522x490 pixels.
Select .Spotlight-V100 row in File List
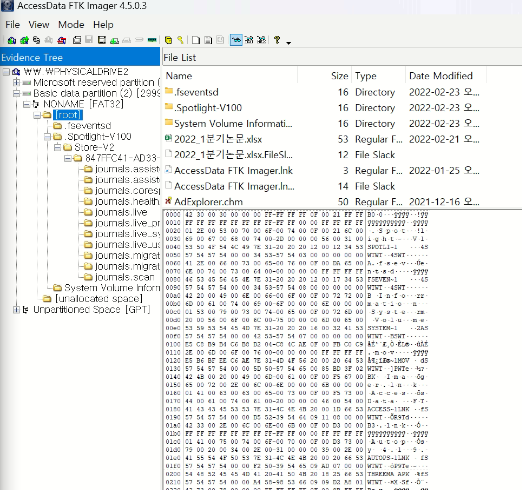point(322,108)
